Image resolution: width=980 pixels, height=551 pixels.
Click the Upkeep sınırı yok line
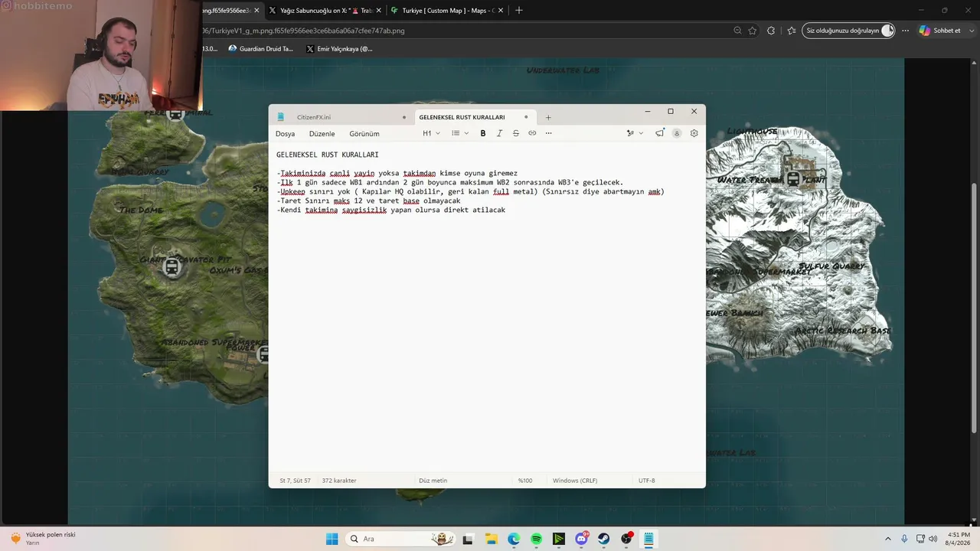pyautogui.click(x=470, y=191)
